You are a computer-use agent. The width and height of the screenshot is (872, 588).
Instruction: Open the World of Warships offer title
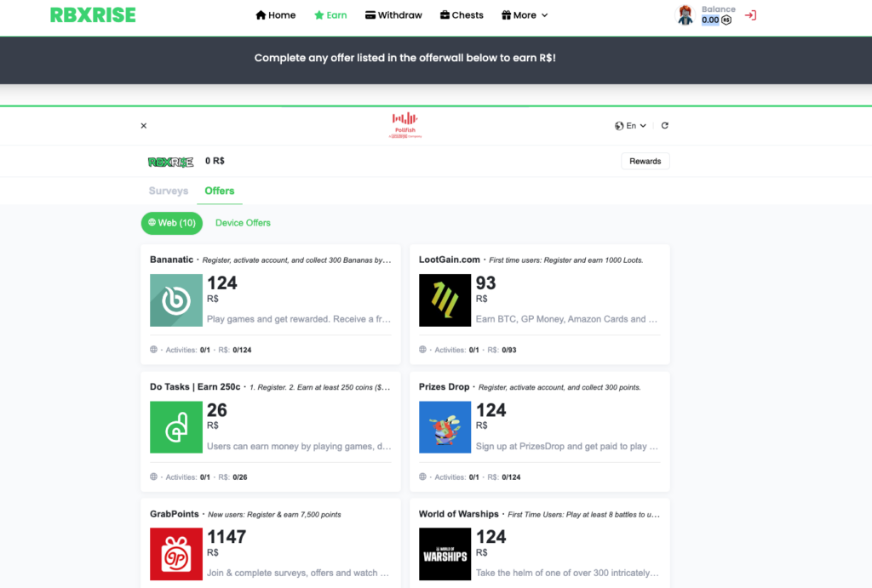(459, 514)
